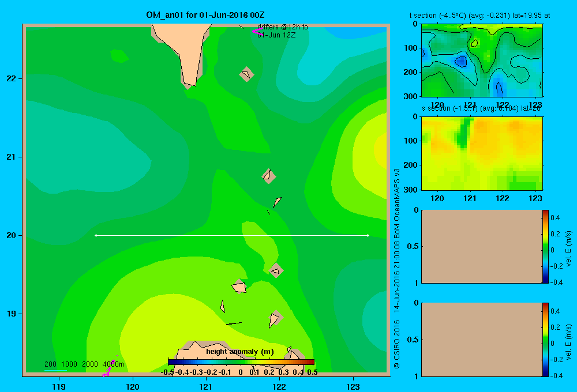Click the 'drifters @12h to' annotation text

coord(283,27)
